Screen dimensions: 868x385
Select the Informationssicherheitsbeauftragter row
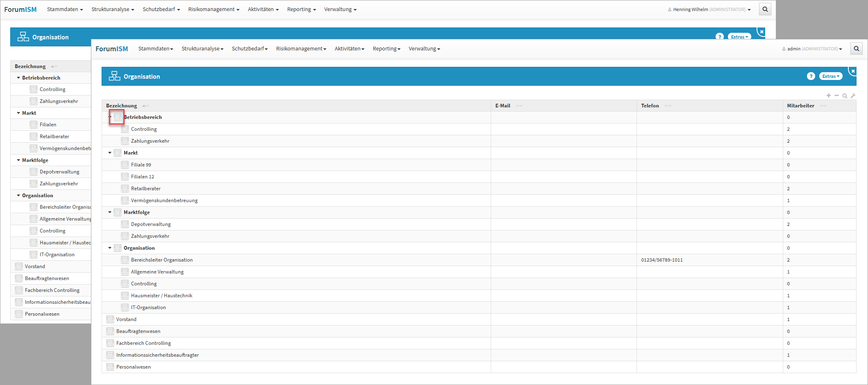[x=157, y=355]
